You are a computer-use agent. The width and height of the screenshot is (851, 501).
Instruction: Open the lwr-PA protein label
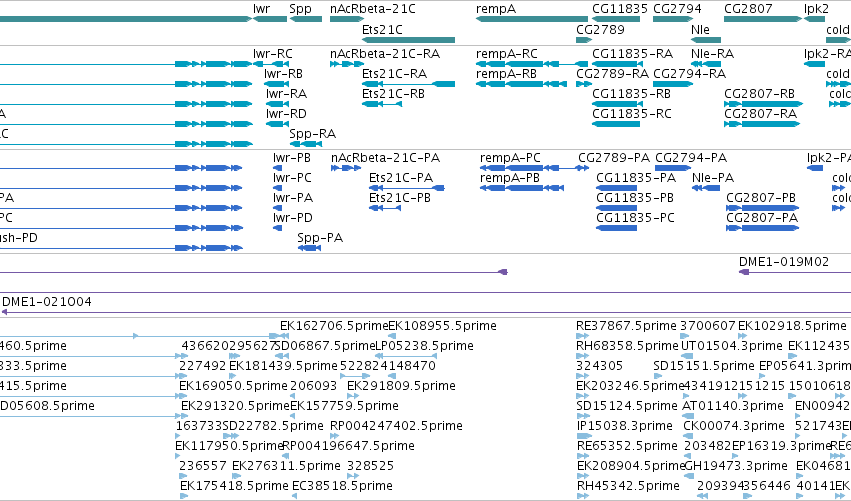(x=293, y=198)
